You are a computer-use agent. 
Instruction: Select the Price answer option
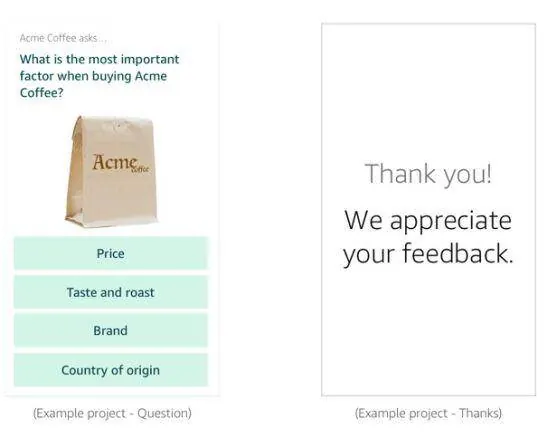(x=111, y=253)
